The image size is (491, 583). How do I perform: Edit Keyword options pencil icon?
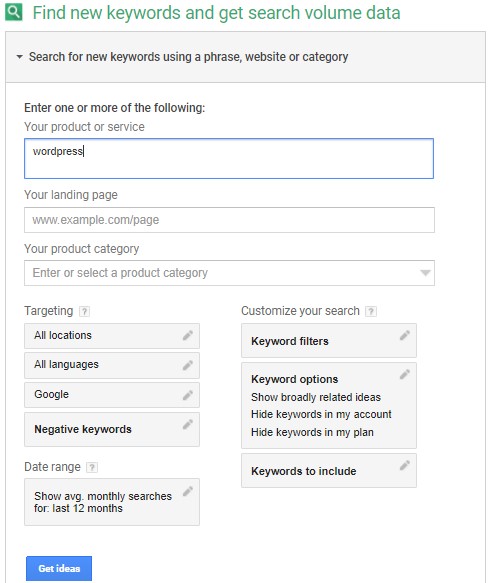pyautogui.click(x=405, y=374)
